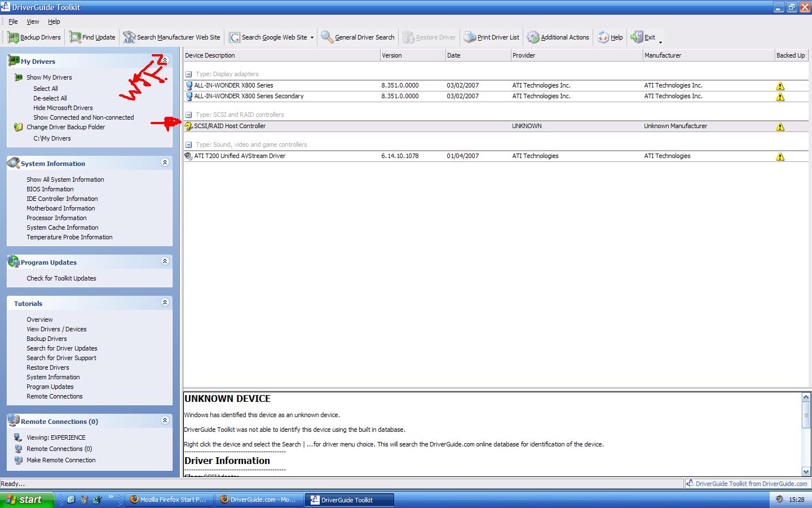Collapse the Remote Connections panel
Image resolution: width=812 pixels, height=508 pixels.
coord(165,420)
